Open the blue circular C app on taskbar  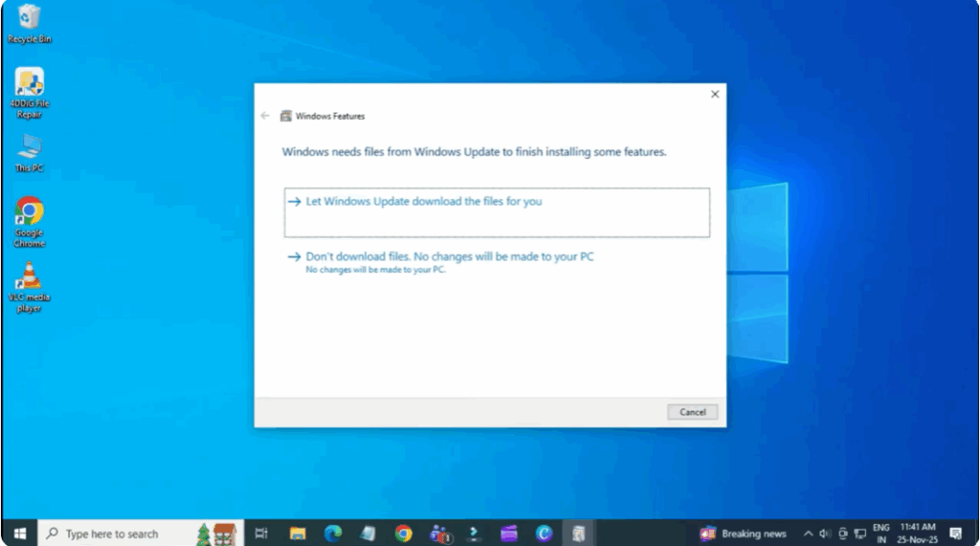pos(544,534)
